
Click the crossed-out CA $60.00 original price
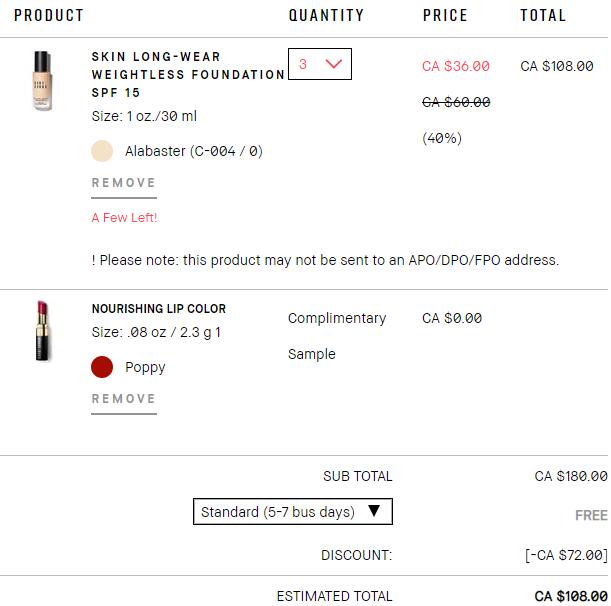point(456,102)
